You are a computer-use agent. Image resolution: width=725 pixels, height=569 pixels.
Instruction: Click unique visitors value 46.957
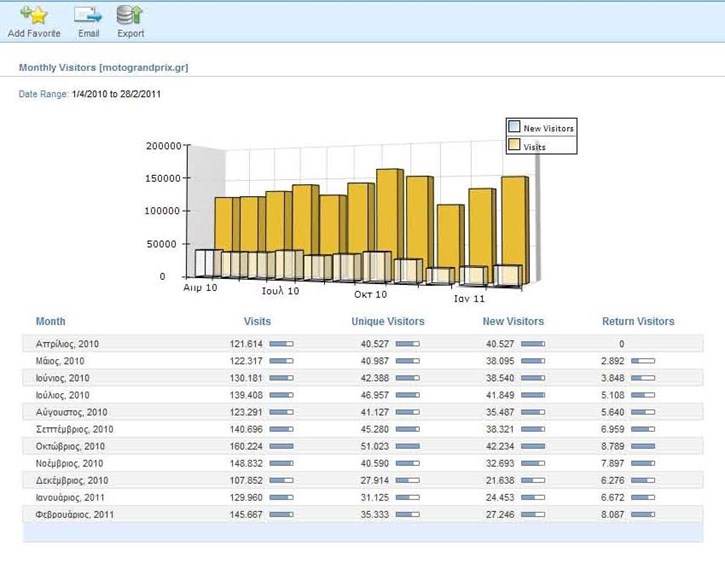375,395
